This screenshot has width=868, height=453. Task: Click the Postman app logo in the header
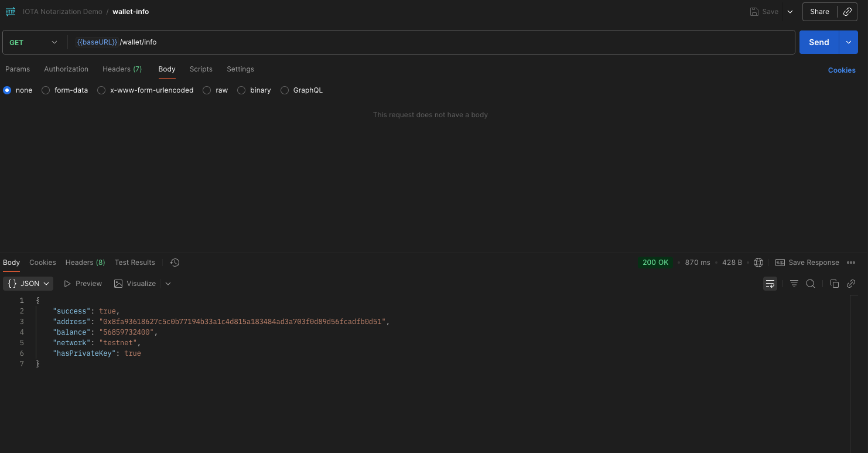[x=10, y=11]
